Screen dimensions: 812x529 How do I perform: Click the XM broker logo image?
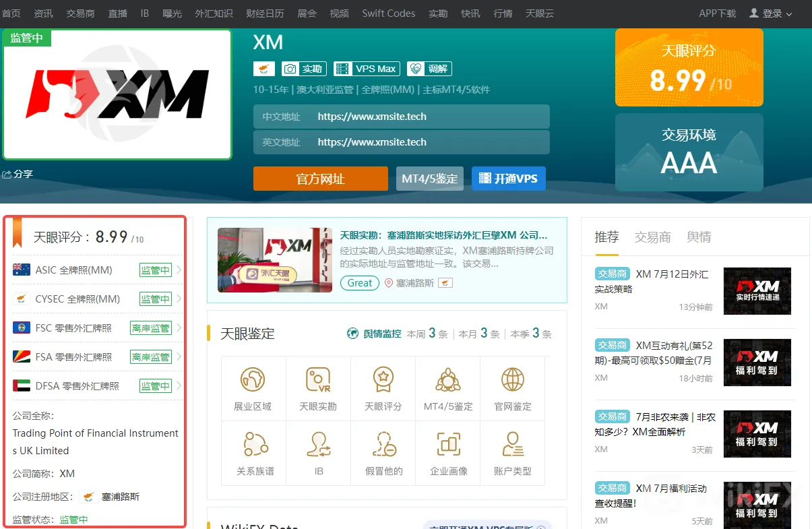117,94
